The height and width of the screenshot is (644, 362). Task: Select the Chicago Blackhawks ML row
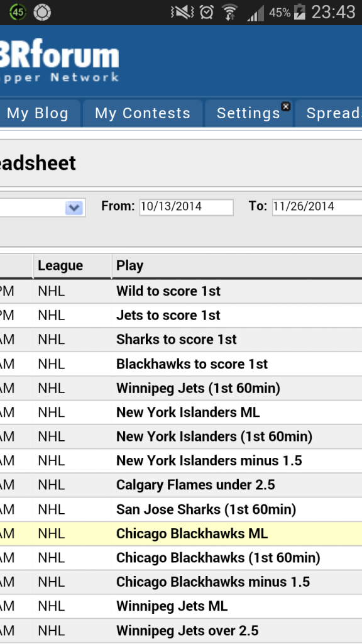click(181, 533)
